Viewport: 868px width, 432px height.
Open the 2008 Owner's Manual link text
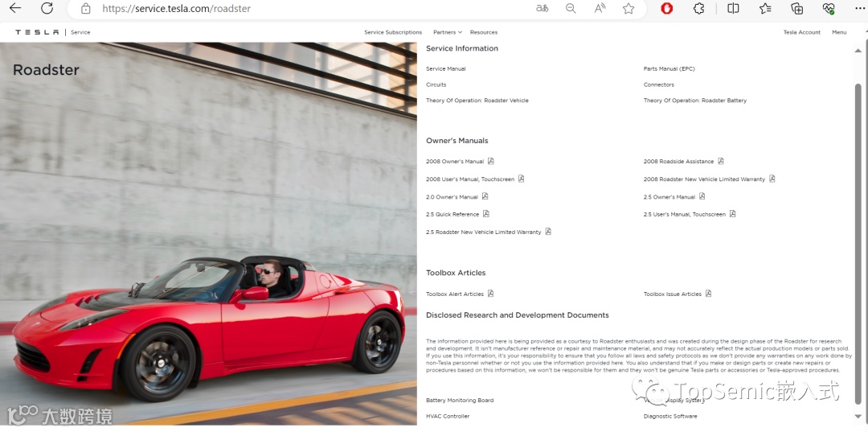[x=454, y=162]
